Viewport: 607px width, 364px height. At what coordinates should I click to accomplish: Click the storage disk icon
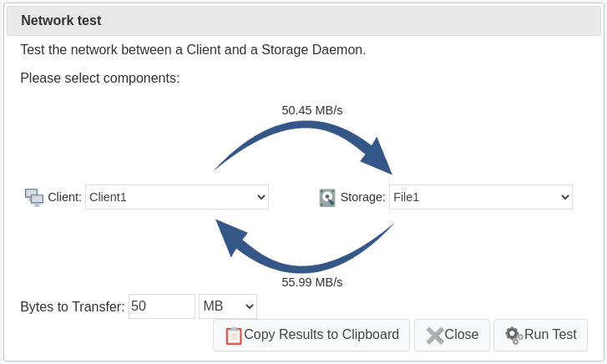click(327, 198)
